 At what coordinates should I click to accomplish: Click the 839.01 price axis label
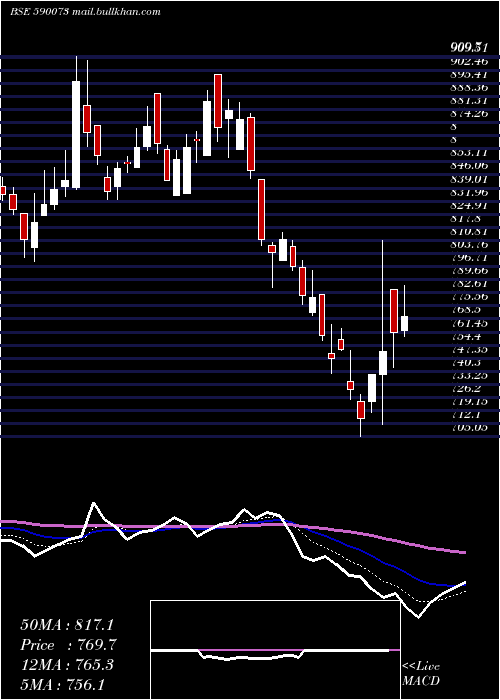(x=469, y=179)
